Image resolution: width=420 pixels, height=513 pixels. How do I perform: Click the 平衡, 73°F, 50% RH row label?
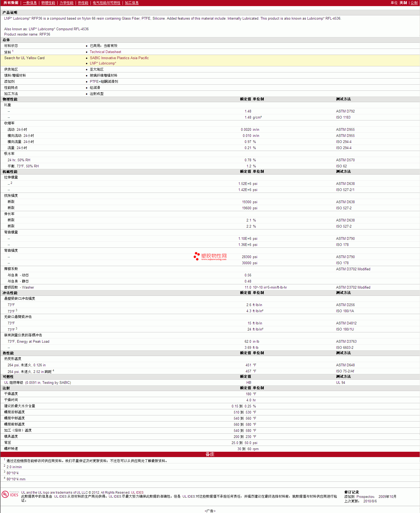(23, 166)
